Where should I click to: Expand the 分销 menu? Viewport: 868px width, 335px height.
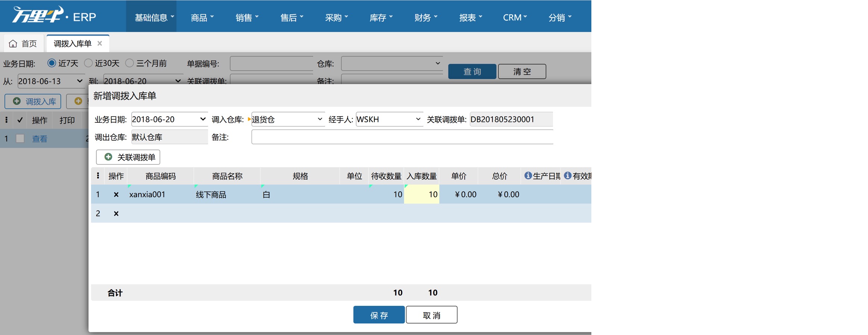560,17
